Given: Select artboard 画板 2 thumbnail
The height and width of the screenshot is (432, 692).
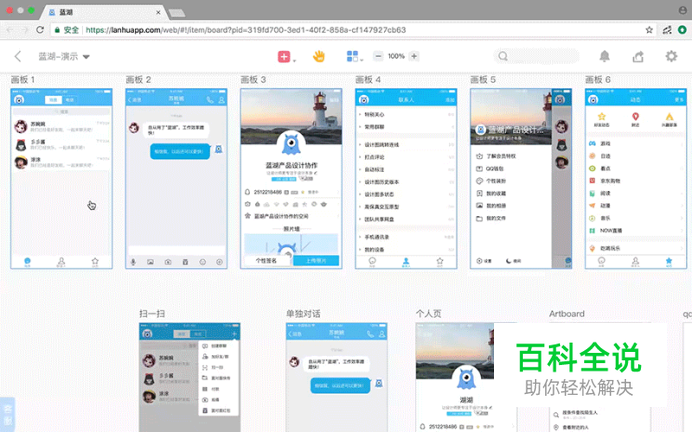Looking at the screenshot, I should tap(176, 178).
